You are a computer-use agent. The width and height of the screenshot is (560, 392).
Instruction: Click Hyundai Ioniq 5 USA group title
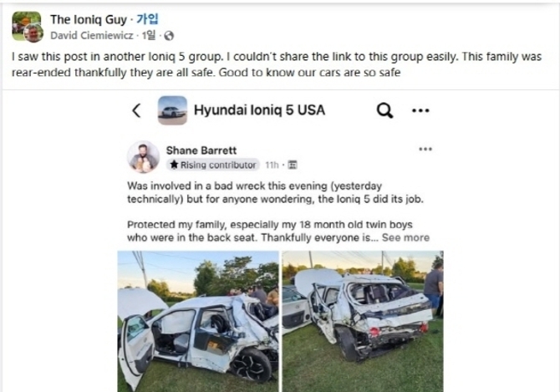pos(259,110)
